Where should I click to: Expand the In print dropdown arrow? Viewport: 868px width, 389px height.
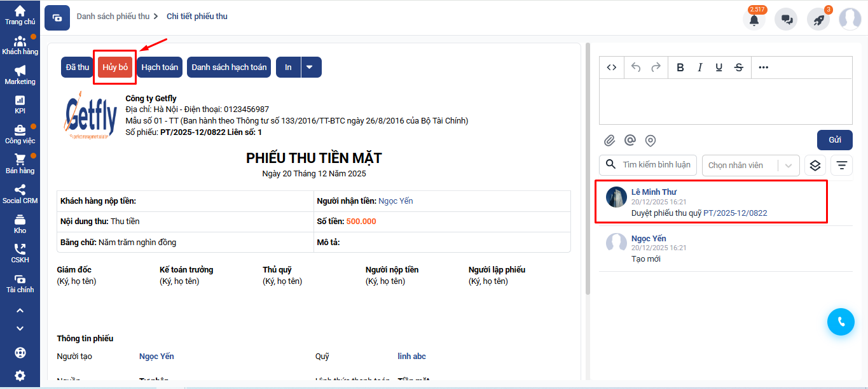coord(310,67)
